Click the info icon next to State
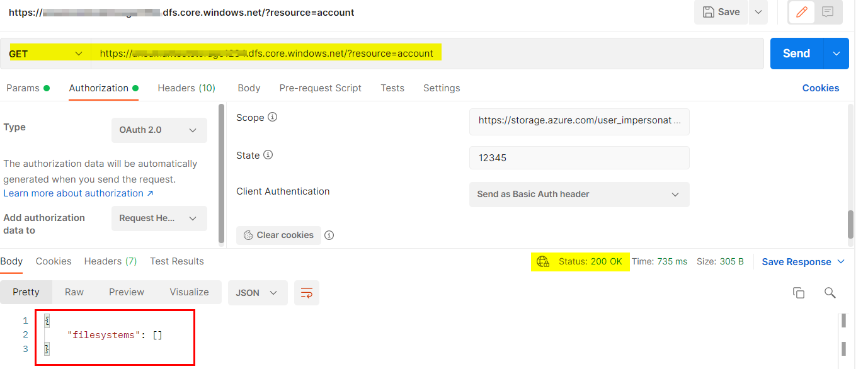This screenshot has height=369, width=868. pos(268,155)
